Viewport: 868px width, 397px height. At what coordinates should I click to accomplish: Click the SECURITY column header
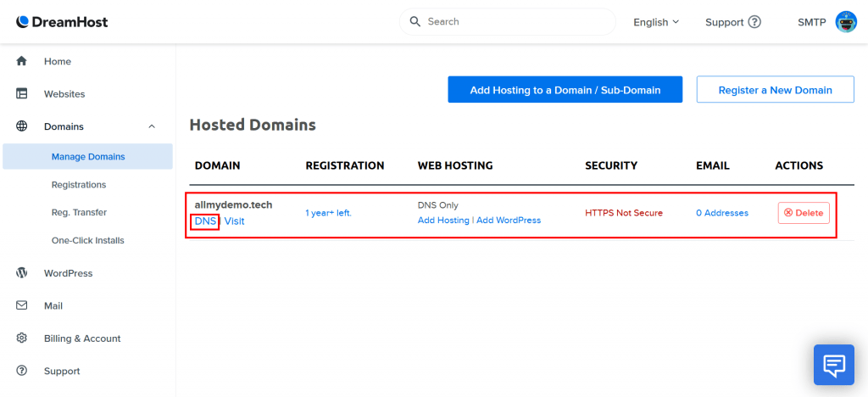[x=611, y=165]
